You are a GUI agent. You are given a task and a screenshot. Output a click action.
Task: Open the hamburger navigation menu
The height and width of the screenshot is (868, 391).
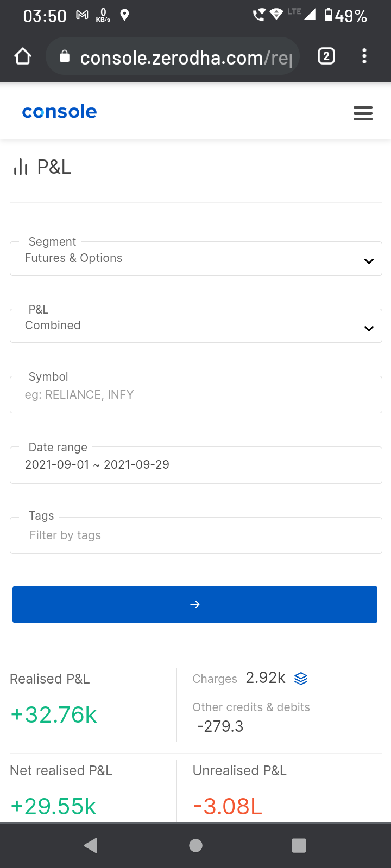click(x=363, y=113)
